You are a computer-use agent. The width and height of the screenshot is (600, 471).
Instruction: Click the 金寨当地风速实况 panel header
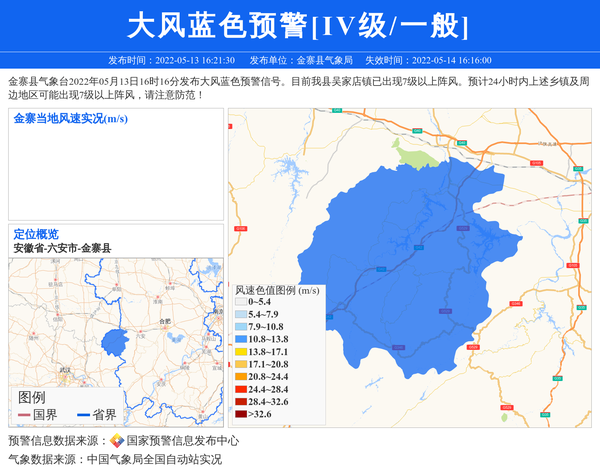[70, 119]
